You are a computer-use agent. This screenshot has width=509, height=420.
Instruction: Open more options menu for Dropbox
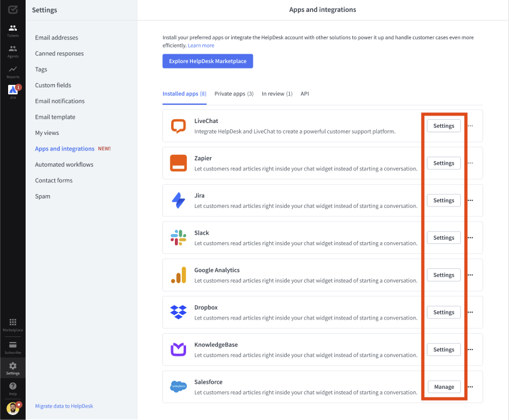coord(470,312)
